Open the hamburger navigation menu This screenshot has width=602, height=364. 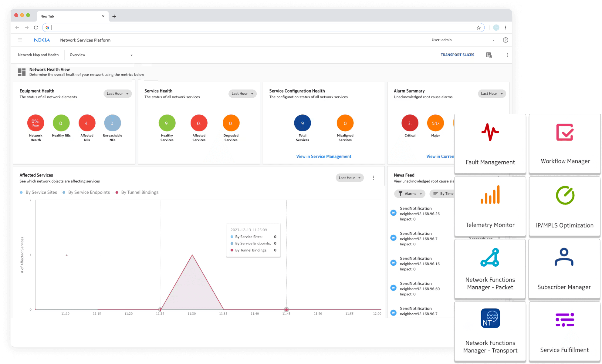pyautogui.click(x=20, y=40)
